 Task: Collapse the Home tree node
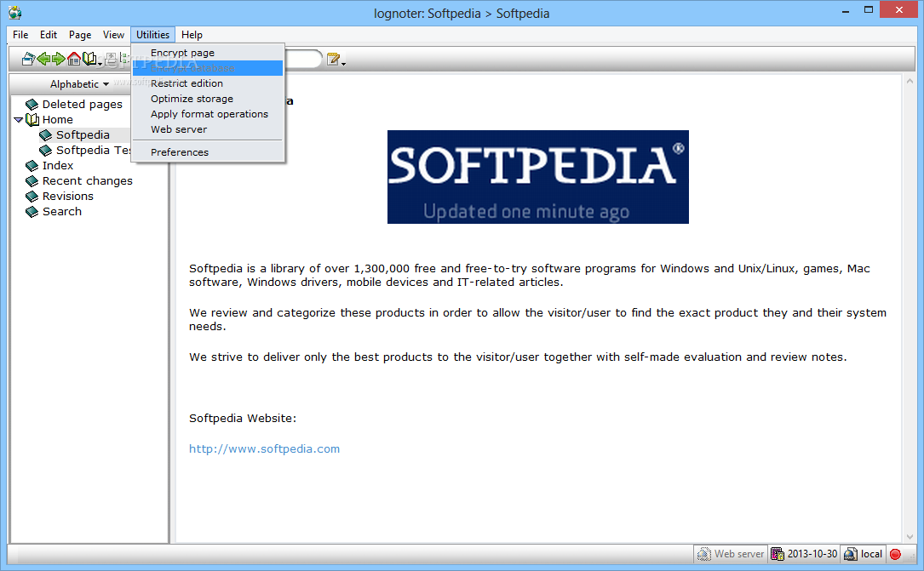[18, 120]
